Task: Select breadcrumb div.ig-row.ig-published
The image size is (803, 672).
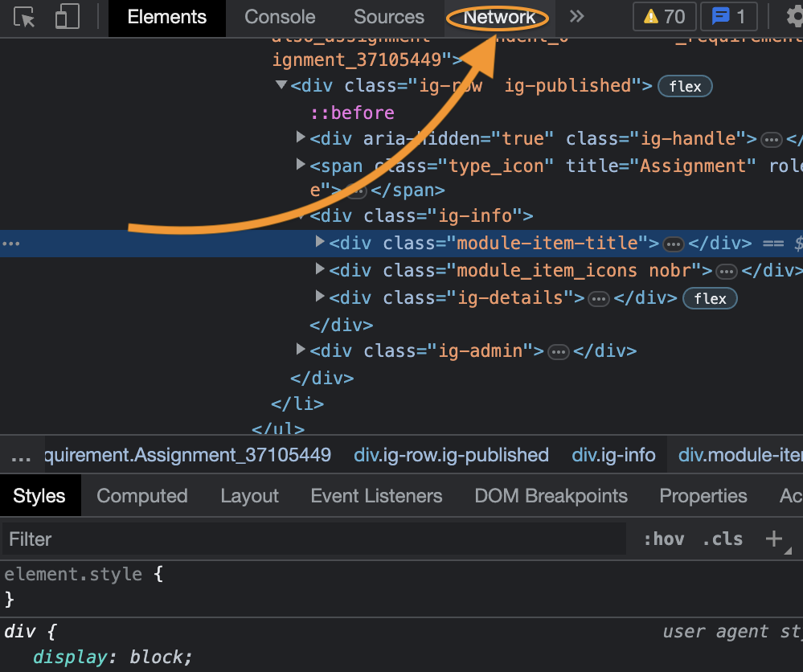Action: coord(451,455)
